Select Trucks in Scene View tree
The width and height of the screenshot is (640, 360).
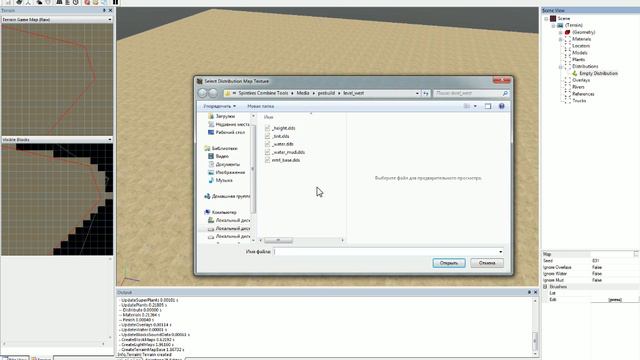tap(579, 101)
